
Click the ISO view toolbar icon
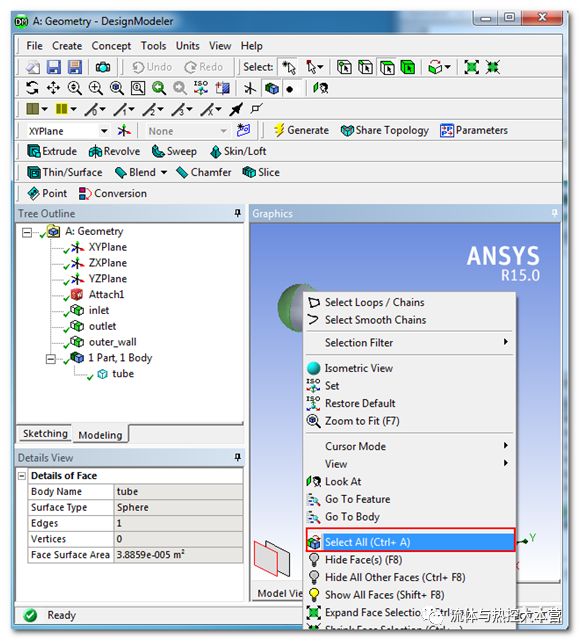pyautogui.click(x=201, y=88)
